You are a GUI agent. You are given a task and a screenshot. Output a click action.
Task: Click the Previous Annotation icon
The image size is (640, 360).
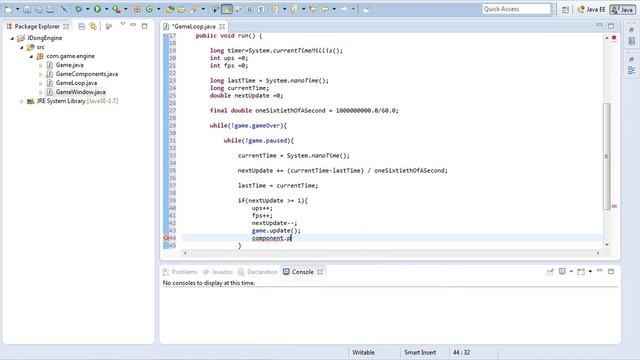(x=293, y=9)
